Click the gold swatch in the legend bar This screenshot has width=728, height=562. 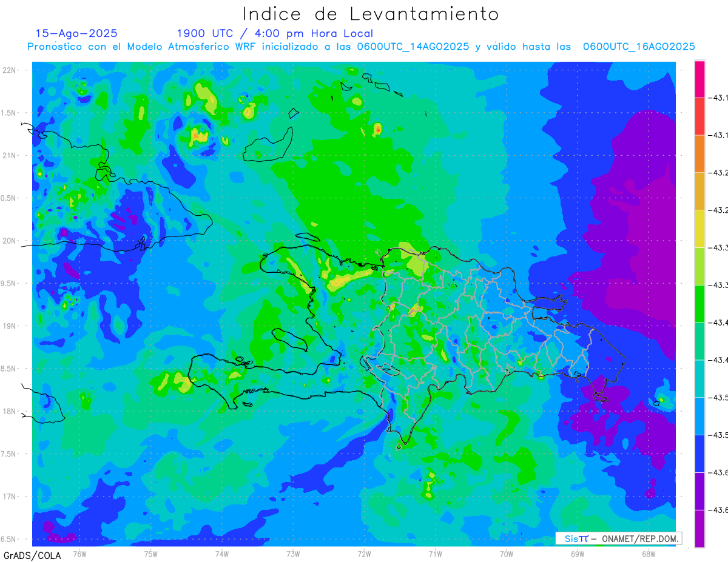(x=699, y=192)
